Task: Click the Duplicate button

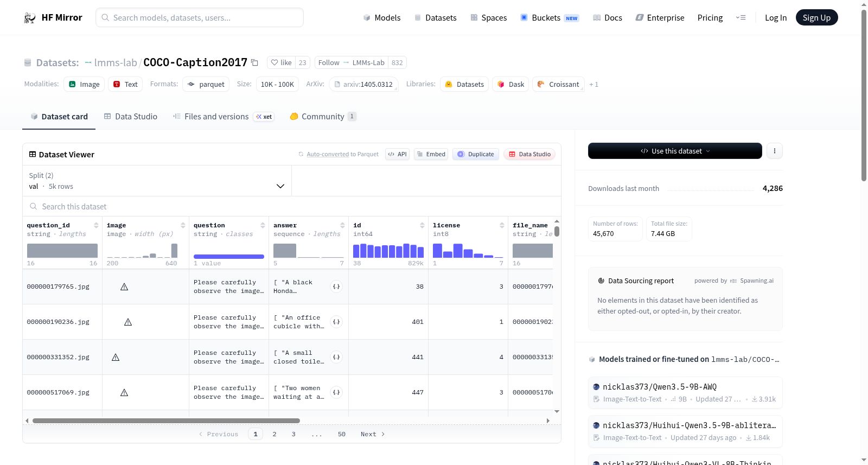Action: pyautogui.click(x=476, y=154)
